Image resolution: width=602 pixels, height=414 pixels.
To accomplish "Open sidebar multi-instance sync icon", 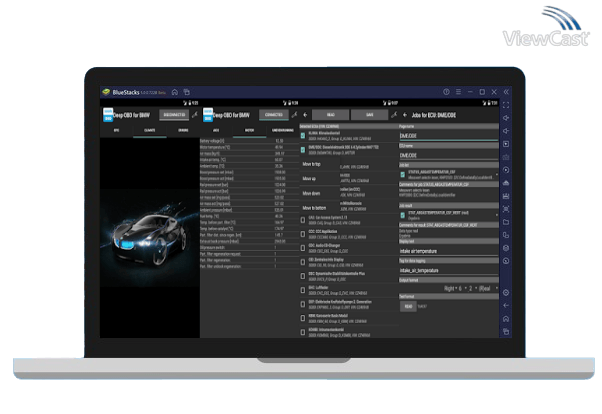I will click(x=506, y=235).
